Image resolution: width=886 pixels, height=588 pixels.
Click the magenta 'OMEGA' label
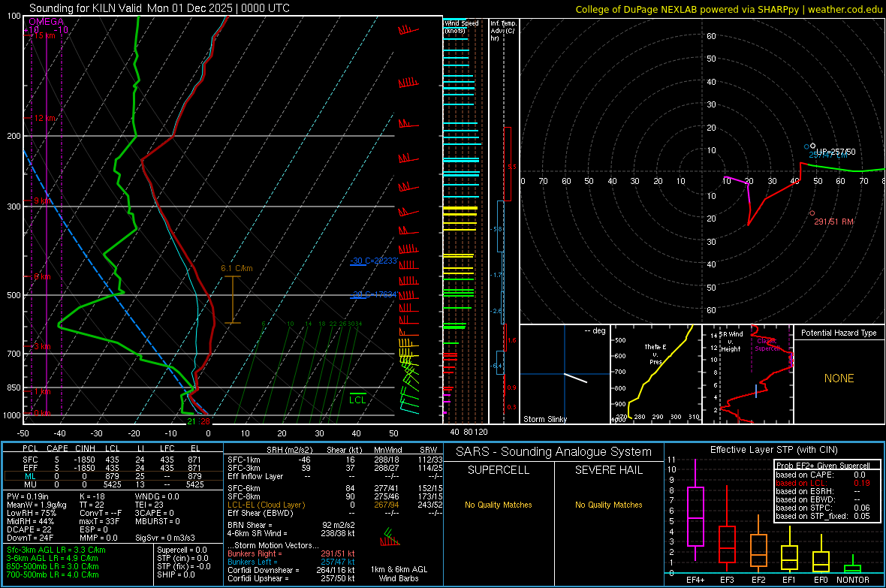[x=46, y=22]
